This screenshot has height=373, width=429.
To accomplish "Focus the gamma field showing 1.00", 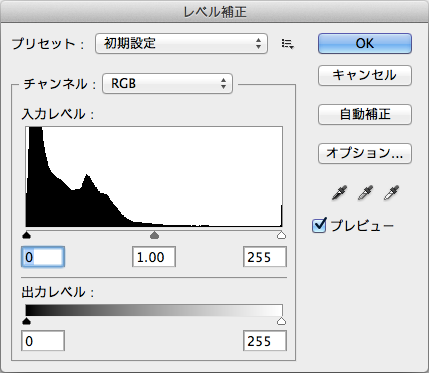I will 154,257.
